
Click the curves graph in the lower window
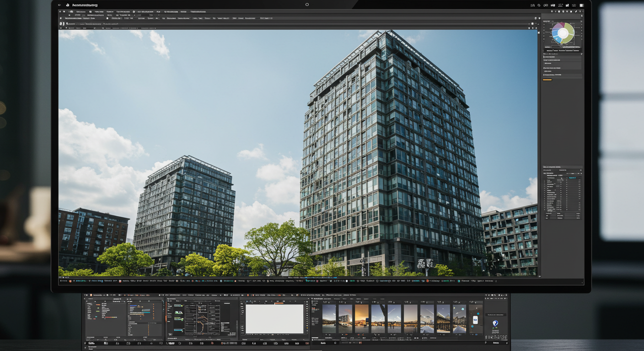202,319
